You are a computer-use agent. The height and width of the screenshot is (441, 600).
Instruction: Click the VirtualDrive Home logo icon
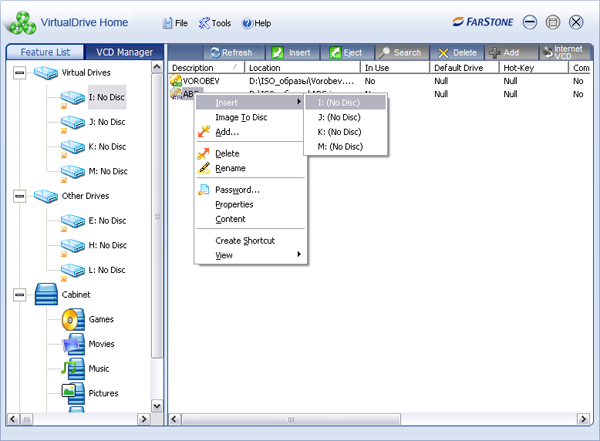(x=23, y=23)
